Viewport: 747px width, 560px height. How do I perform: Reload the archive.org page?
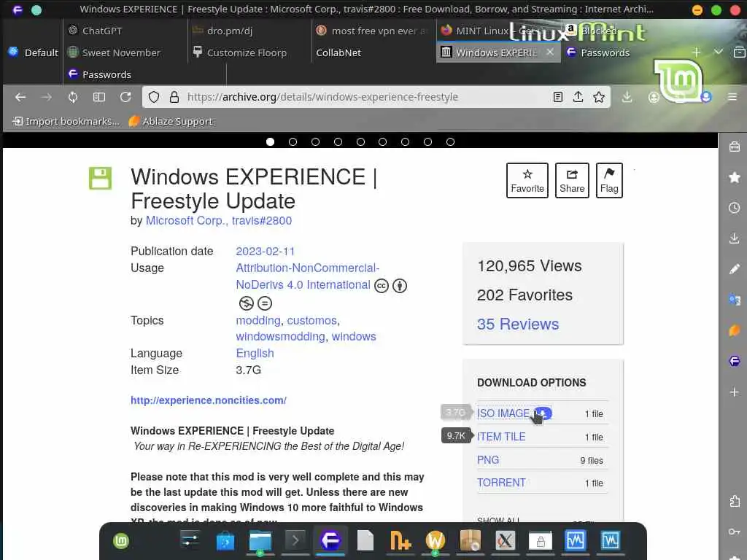coord(125,97)
